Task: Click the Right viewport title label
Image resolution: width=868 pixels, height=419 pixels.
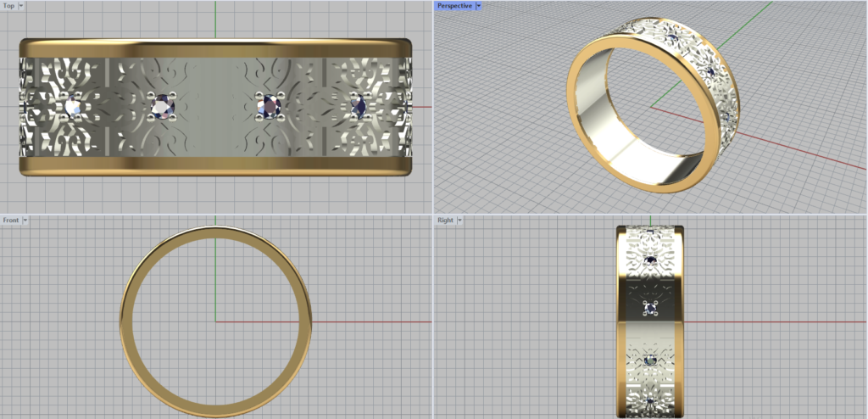Action: click(x=445, y=221)
